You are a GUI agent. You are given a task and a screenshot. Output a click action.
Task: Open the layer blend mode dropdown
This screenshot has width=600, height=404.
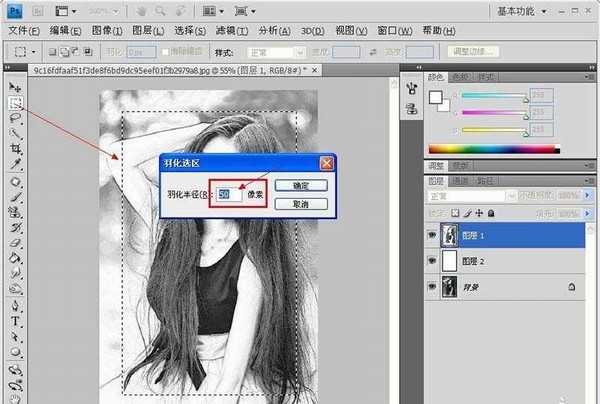click(472, 196)
